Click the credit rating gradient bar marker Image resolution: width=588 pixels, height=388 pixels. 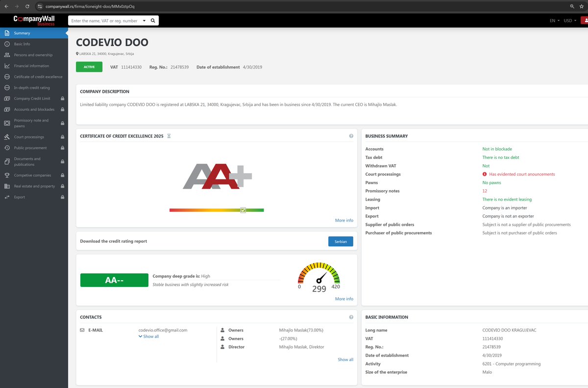point(243,210)
